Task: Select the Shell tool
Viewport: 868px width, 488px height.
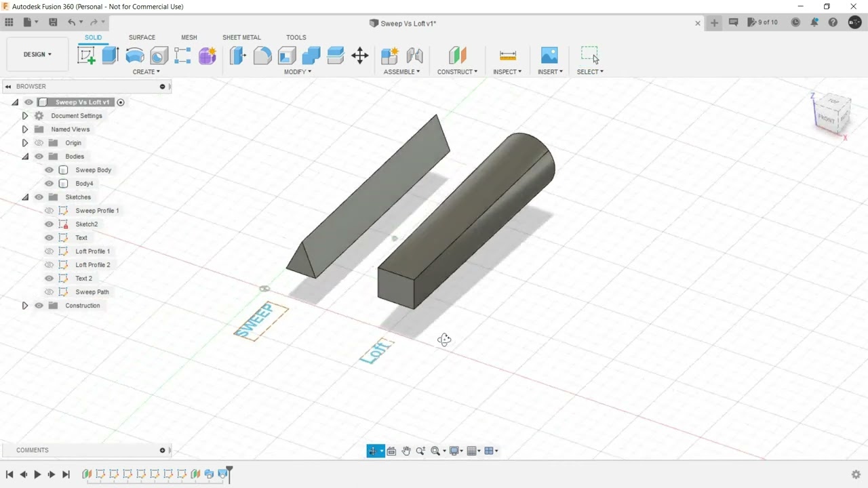Action: [x=287, y=56]
